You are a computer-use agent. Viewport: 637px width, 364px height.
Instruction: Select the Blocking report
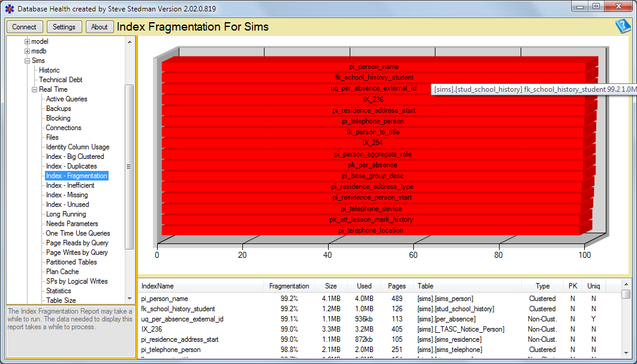tap(58, 118)
